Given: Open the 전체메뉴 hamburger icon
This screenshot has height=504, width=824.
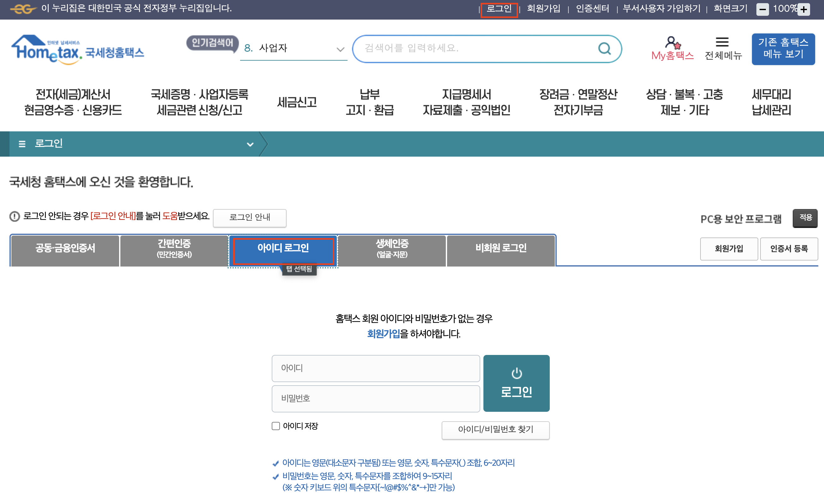Looking at the screenshot, I should tap(722, 42).
